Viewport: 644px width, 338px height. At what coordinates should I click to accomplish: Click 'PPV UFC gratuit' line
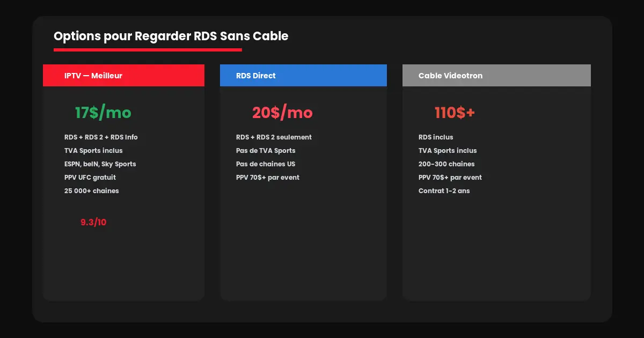tap(90, 178)
